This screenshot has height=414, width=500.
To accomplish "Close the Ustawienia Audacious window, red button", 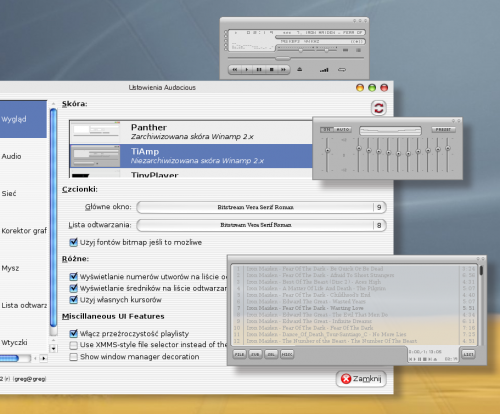I will click(384, 88).
